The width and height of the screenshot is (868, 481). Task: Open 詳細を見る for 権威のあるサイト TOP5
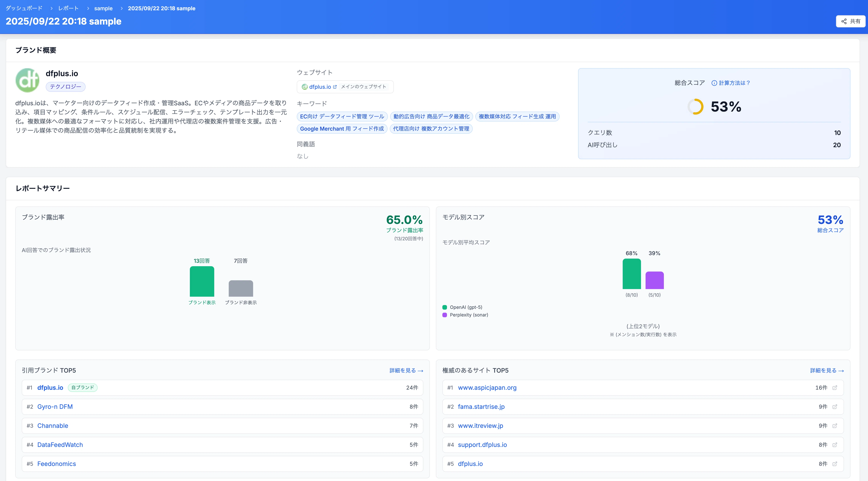[x=827, y=370]
